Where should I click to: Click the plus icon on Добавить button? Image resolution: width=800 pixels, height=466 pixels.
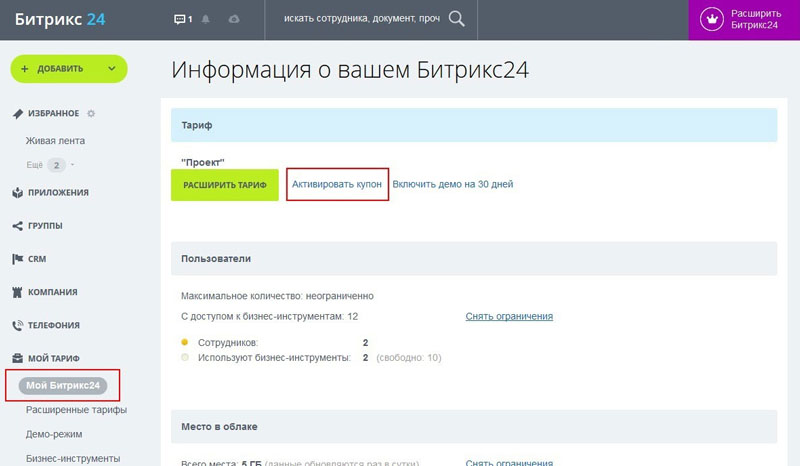[x=24, y=69]
